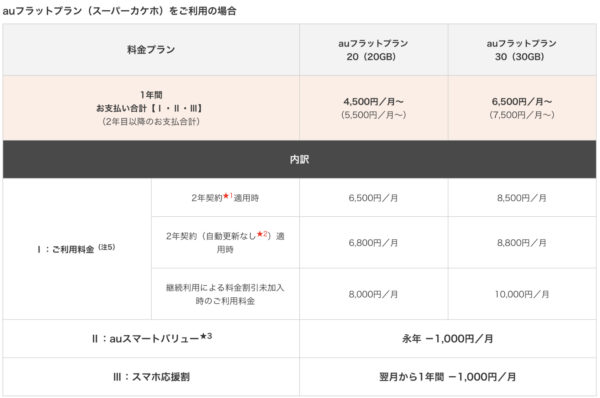600x398 pixels.
Task: Select the auフラットプラン20 (20GB) column header
Action: (x=373, y=50)
